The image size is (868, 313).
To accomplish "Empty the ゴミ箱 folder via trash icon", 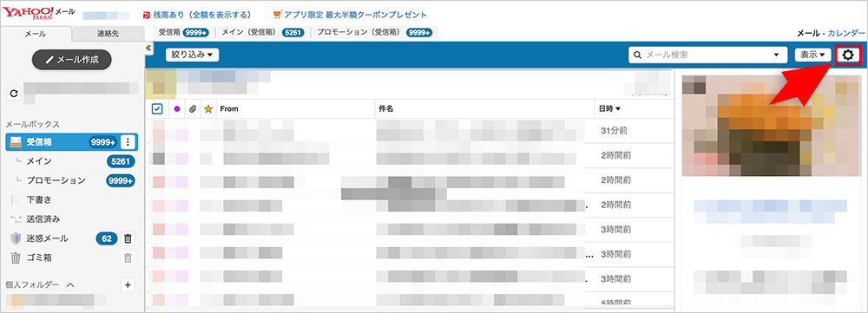I will click(x=128, y=258).
